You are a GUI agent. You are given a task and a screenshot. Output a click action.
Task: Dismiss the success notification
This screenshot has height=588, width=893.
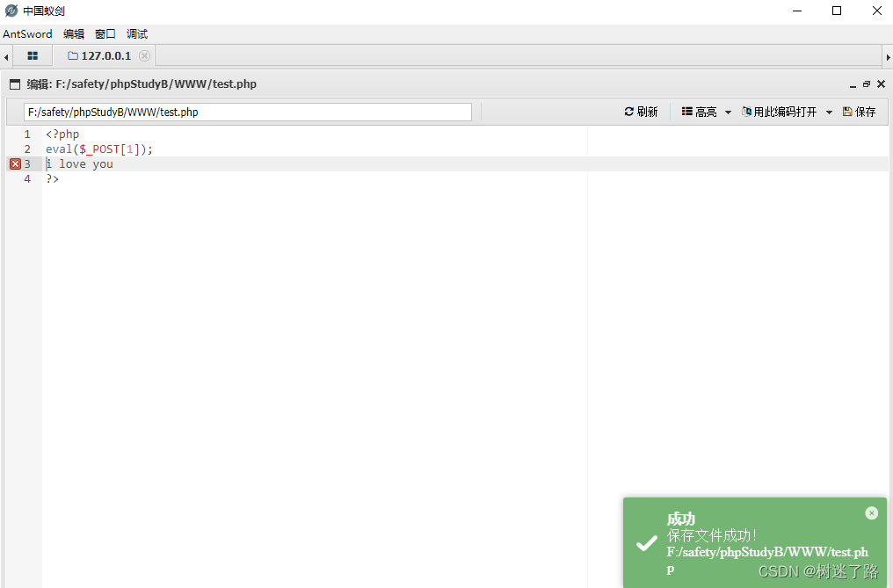(871, 512)
